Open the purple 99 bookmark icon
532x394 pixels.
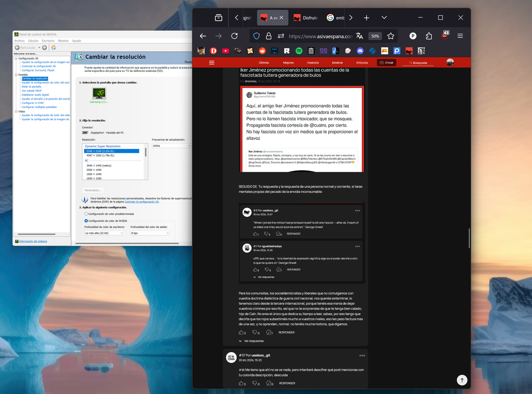pos(323,51)
